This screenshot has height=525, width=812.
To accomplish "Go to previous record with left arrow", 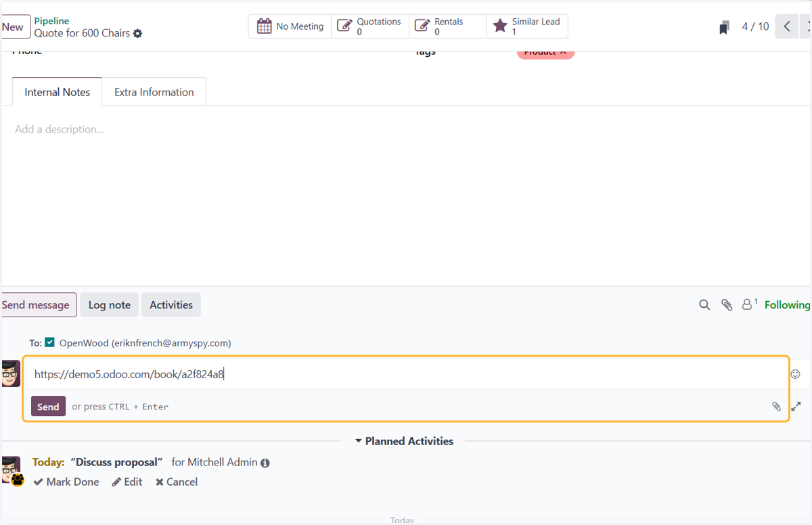I will [787, 26].
